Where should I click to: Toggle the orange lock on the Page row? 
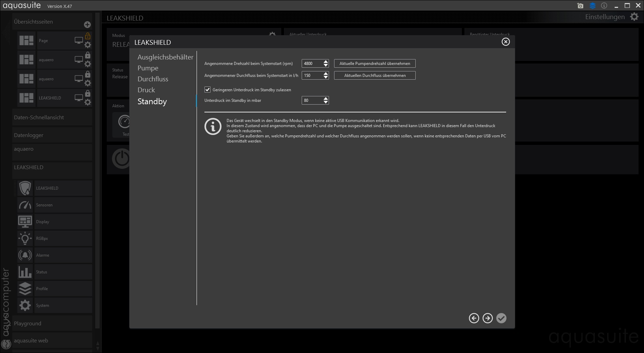pos(88,36)
